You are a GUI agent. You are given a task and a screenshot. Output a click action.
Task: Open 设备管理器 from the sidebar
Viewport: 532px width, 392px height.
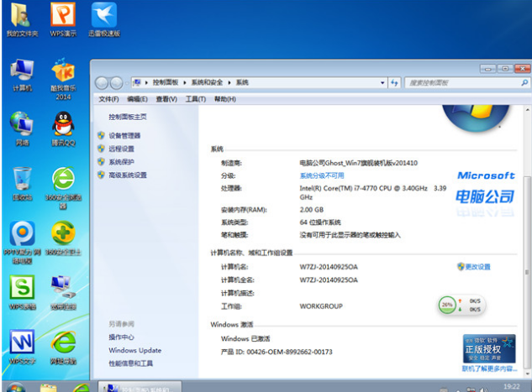[x=124, y=135]
